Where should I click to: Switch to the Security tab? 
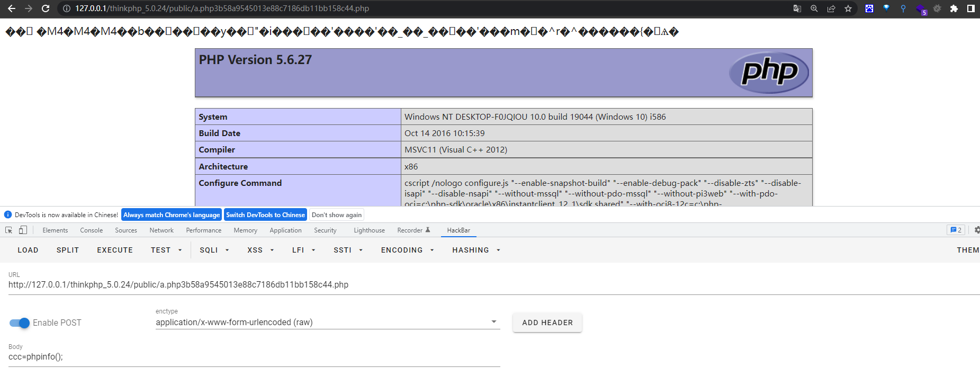(325, 230)
